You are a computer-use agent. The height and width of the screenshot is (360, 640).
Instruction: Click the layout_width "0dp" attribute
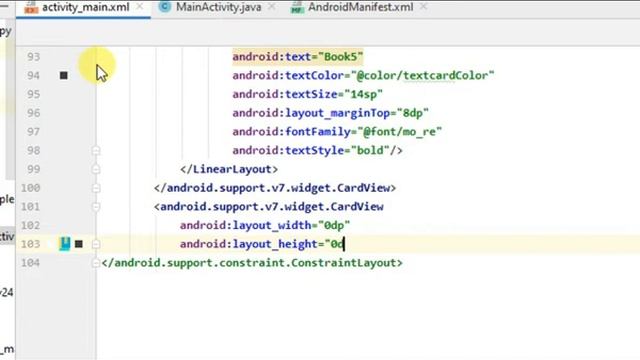point(265,225)
